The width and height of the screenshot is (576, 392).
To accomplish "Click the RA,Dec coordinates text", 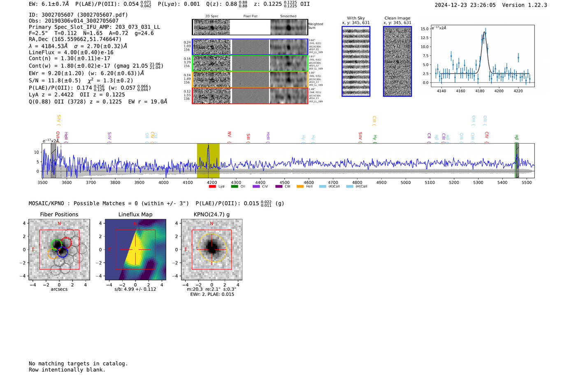I will pos(75,39).
